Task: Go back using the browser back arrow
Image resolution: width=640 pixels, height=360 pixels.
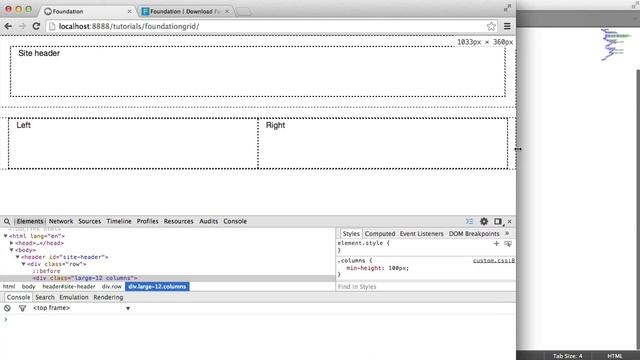Action: 8,26
